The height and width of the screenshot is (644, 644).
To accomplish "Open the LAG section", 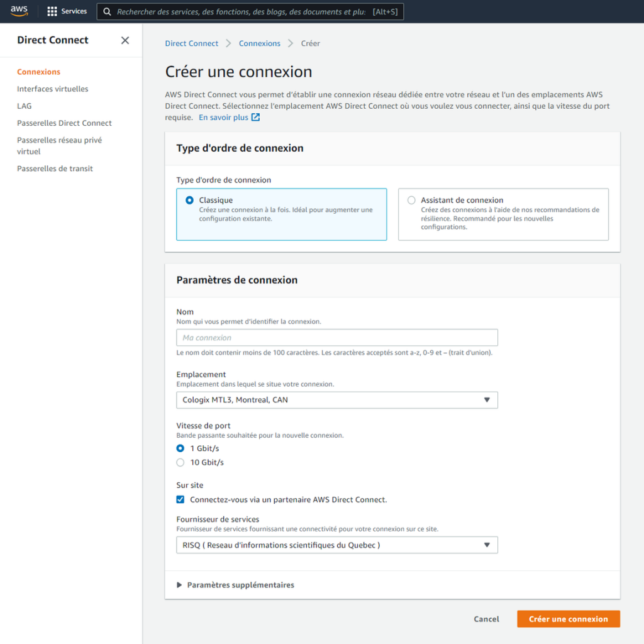I will pyautogui.click(x=25, y=106).
